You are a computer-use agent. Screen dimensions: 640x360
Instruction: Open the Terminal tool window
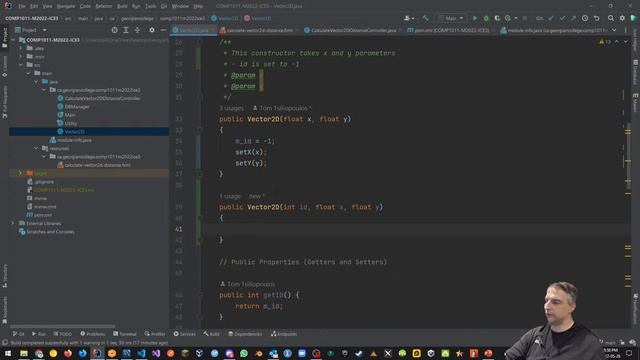pos(124,334)
